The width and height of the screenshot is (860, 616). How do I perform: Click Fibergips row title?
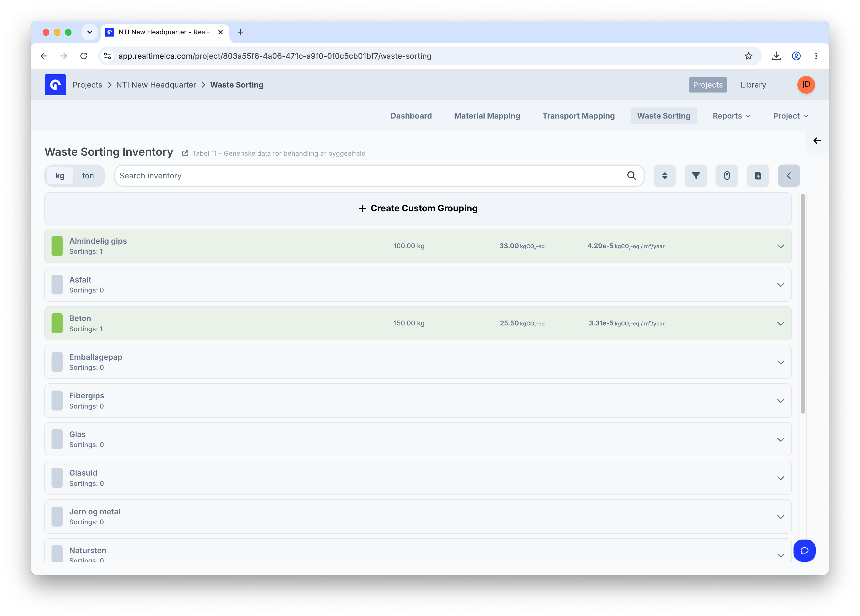pos(86,395)
